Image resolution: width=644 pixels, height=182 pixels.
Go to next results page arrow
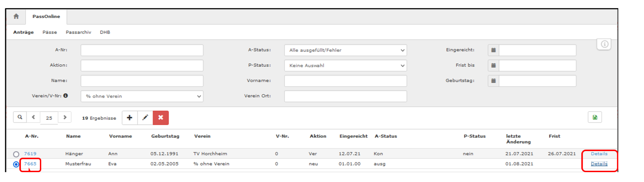(65, 117)
